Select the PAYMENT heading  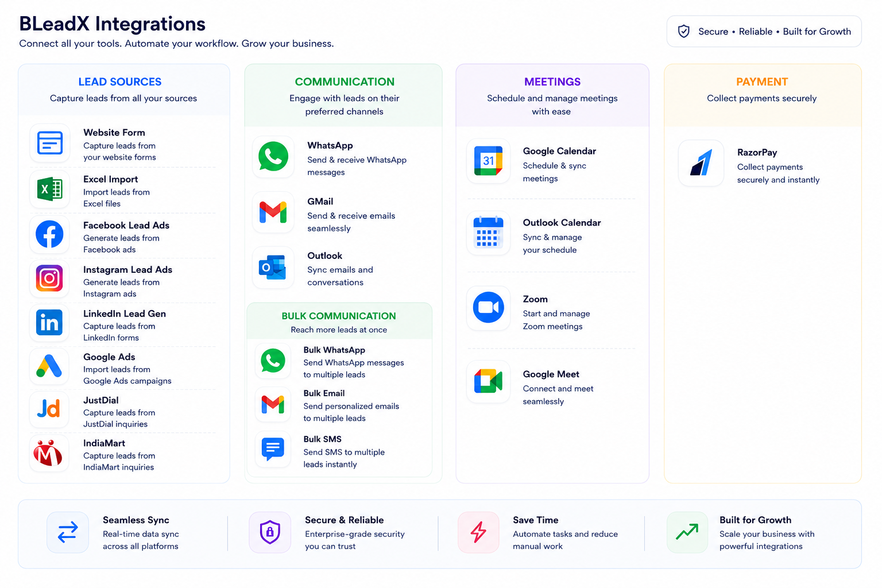pos(762,82)
